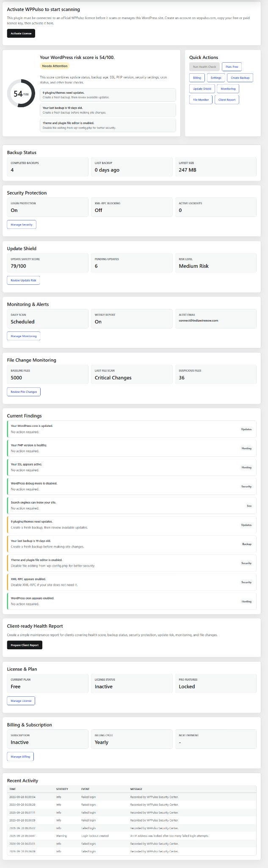The height and width of the screenshot is (868, 268).
Task: Click the disabled Run Health Check button
Action: pyautogui.click(x=204, y=67)
